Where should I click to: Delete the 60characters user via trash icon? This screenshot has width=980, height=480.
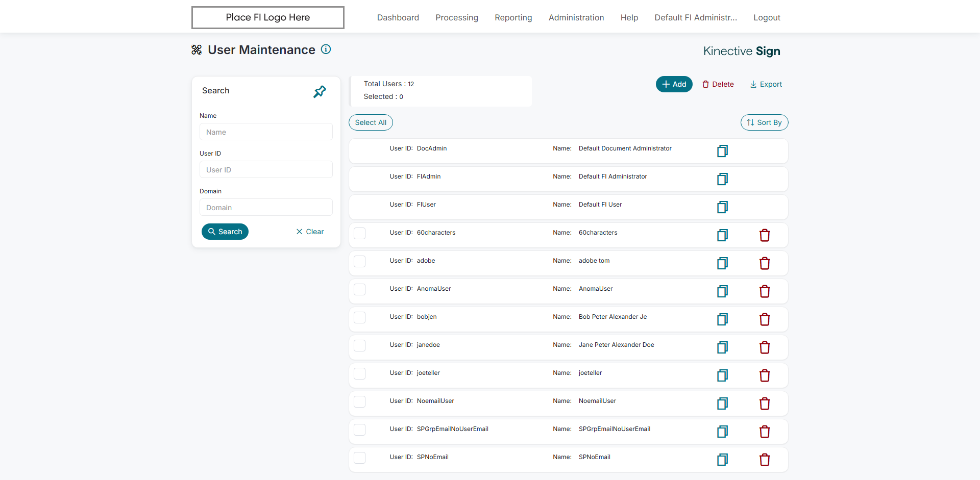[x=765, y=235]
